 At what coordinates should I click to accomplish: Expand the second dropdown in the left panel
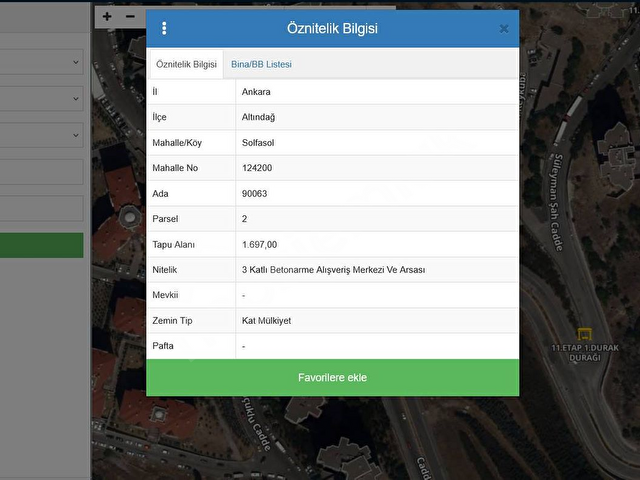tap(41, 98)
